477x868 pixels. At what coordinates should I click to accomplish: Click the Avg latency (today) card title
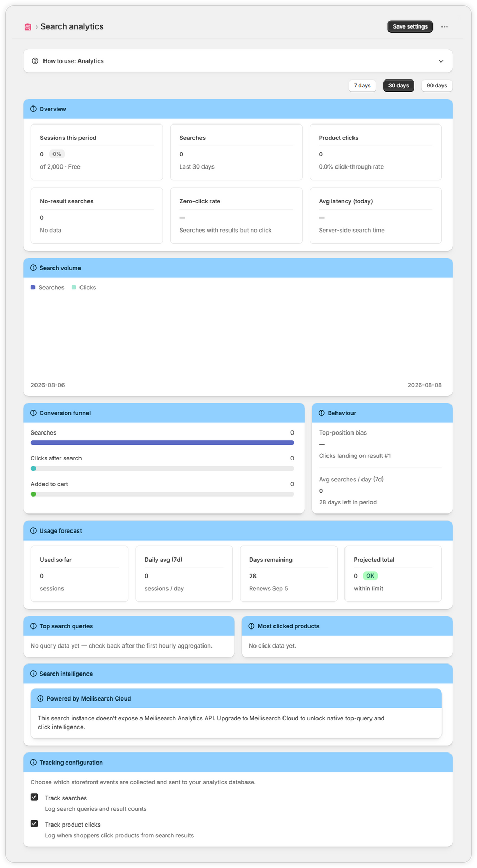click(x=346, y=201)
